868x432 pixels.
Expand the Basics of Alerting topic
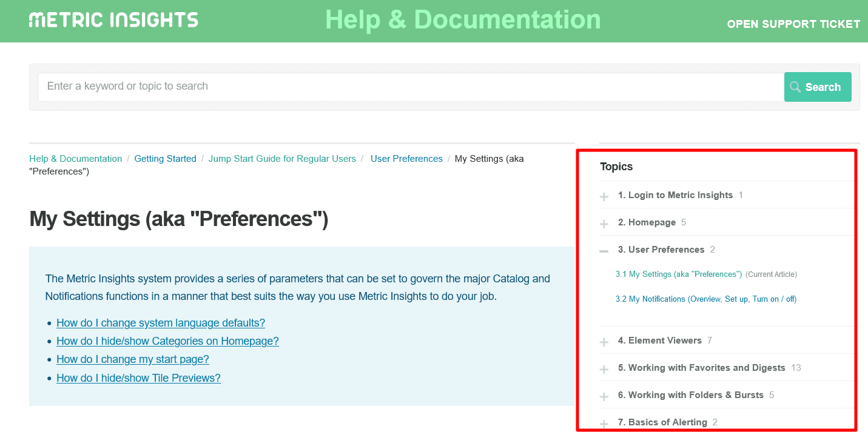[604, 424]
